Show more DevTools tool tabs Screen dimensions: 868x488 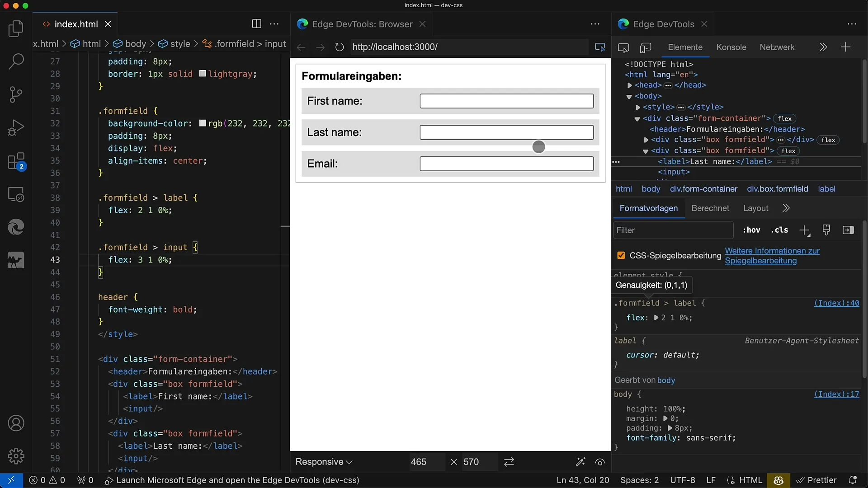[823, 47]
